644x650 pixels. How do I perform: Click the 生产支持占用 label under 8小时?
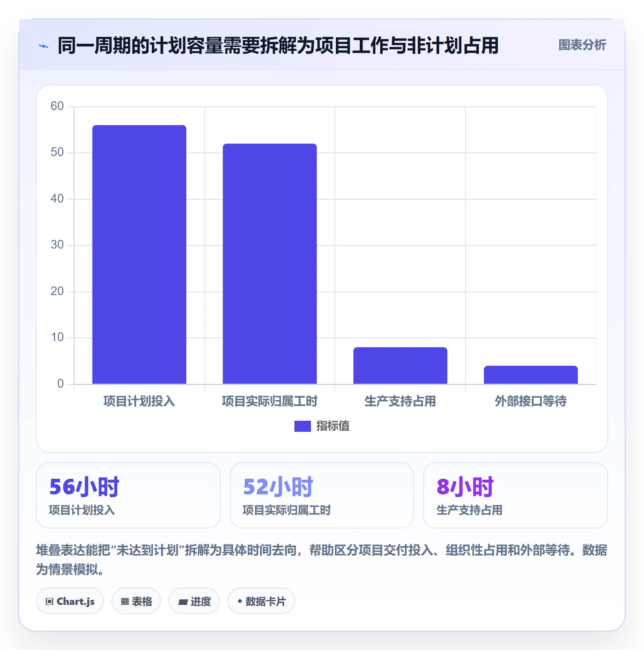pos(469,510)
